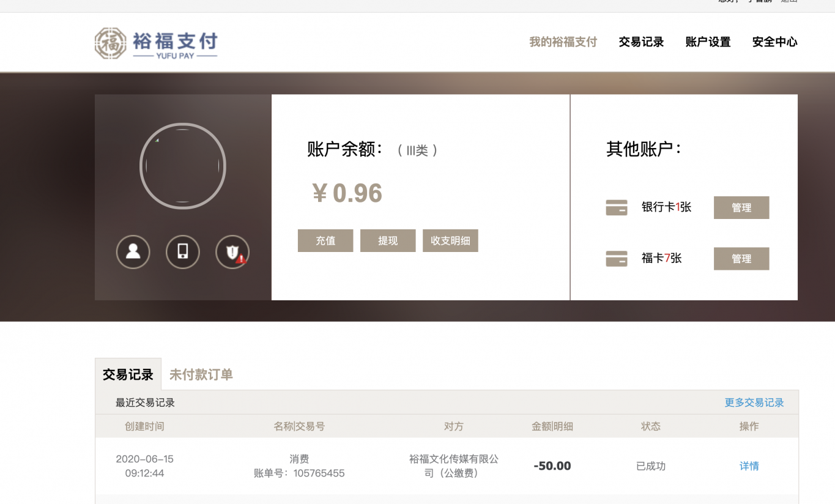The height and width of the screenshot is (504, 835).
Task: Click the 银行卡1张 label
Action: coord(666,207)
